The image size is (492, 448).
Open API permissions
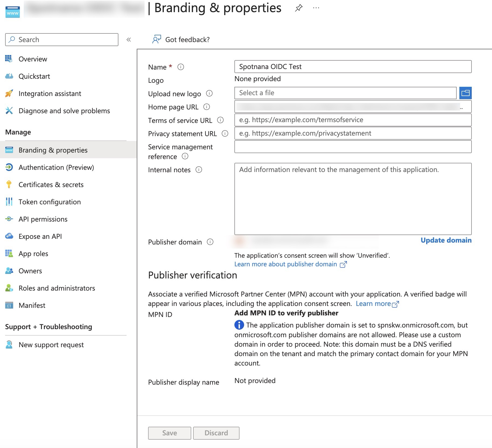43,219
